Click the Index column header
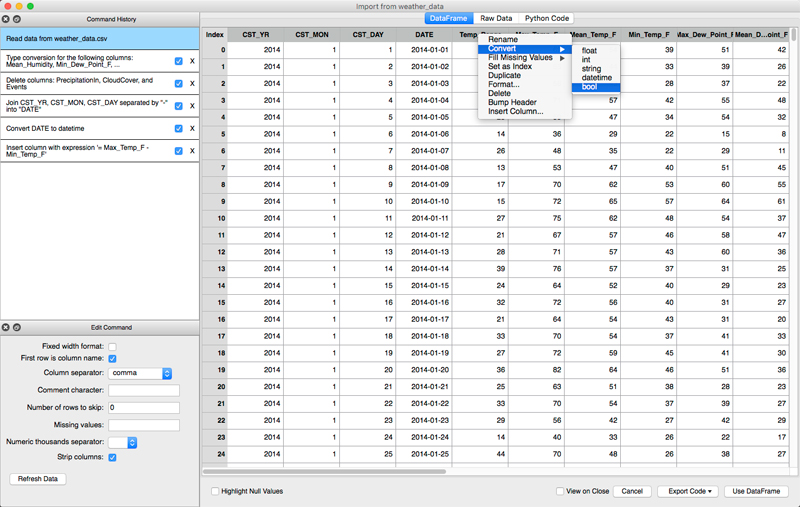The height and width of the screenshot is (507, 800). (x=215, y=35)
